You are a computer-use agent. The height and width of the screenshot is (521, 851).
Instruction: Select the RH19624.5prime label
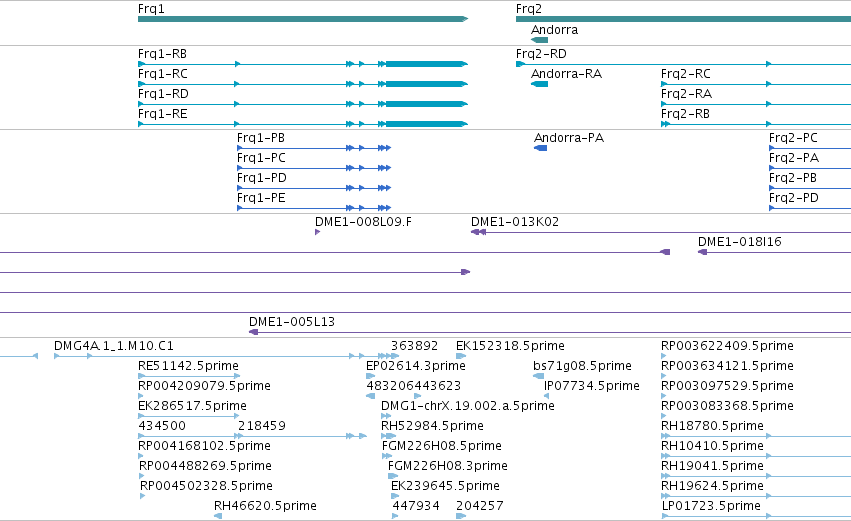tap(712, 486)
